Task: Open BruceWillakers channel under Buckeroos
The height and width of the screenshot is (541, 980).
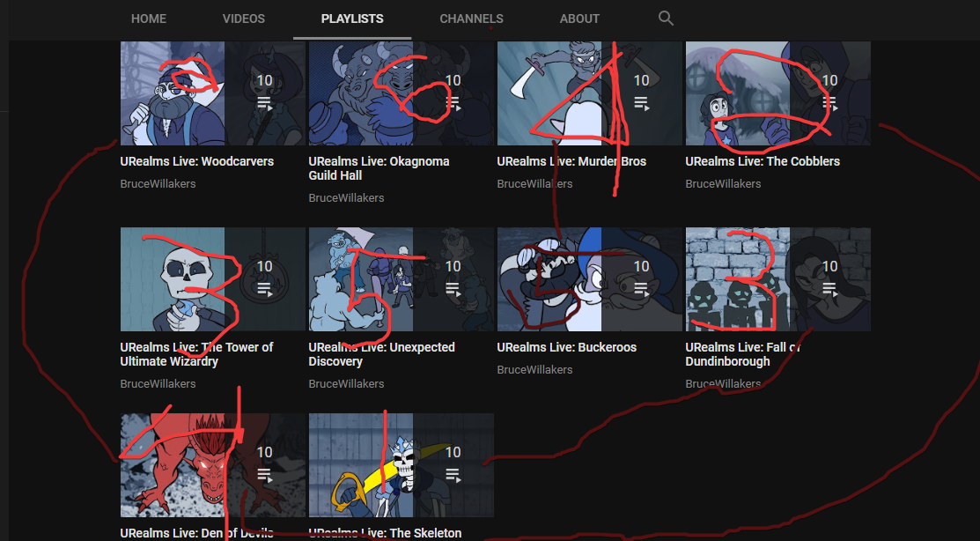Action: pos(535,370)
